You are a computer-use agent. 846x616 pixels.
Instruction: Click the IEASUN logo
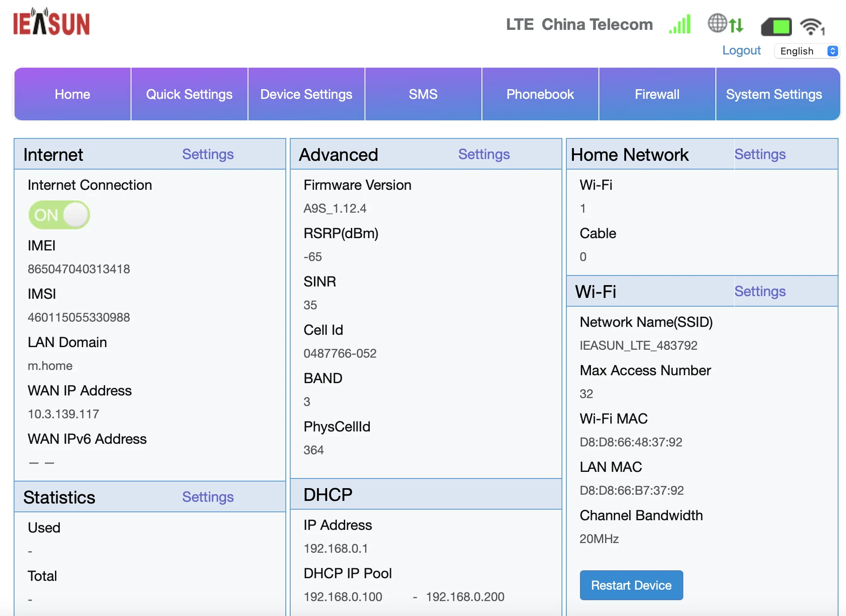coord(51,23)
